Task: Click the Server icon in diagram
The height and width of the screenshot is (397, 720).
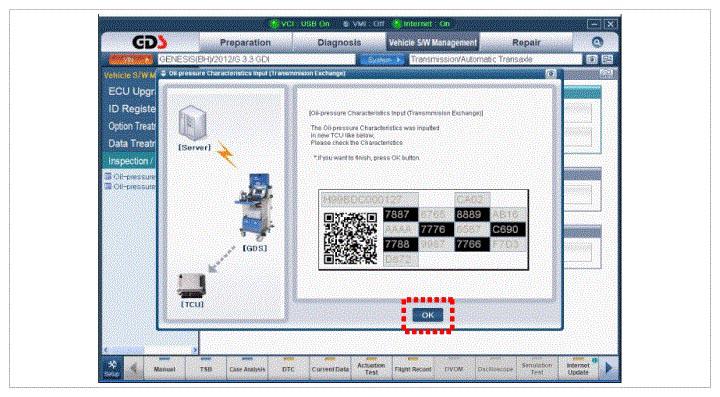Action: tap(192, 123)
